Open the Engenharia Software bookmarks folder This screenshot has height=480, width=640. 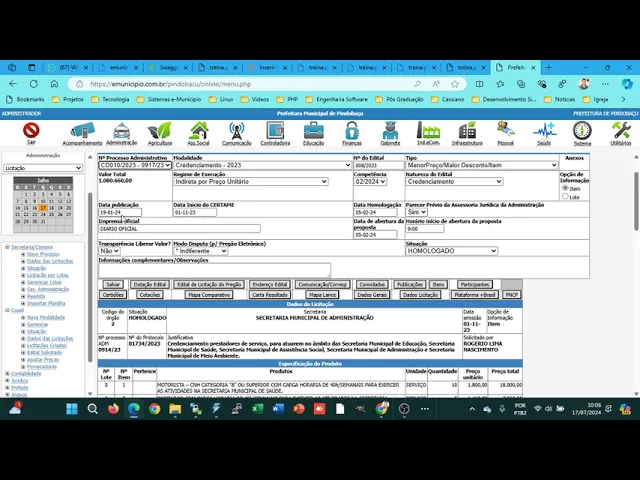coord(337,99)
